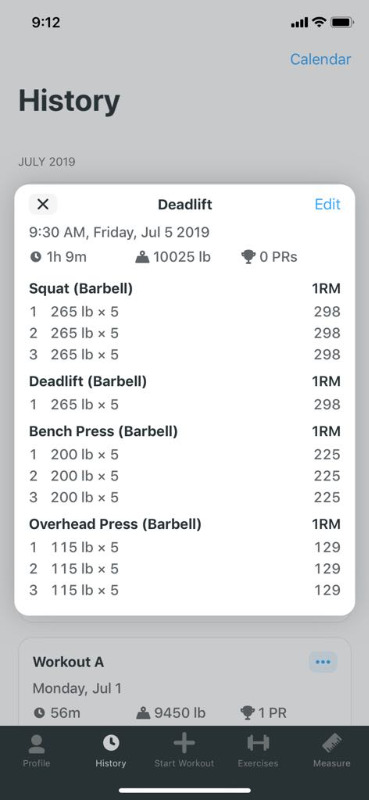Open the Workout A history card
The height and width of the screenshot is (800, 369).
tap(185, 682)
